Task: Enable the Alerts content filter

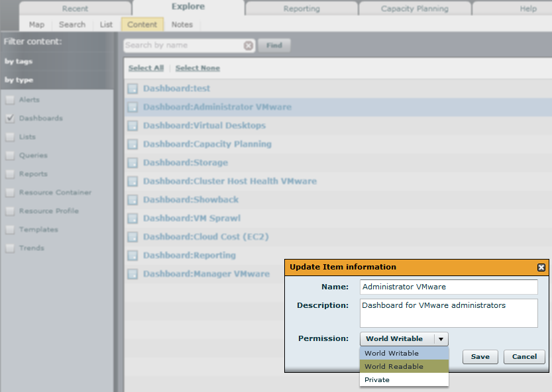Action: pyautogui.click(x=9, y=99)
